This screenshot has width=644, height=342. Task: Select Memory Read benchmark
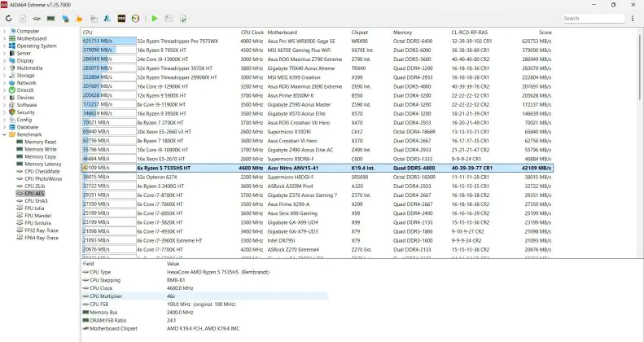tap(40, 142)
